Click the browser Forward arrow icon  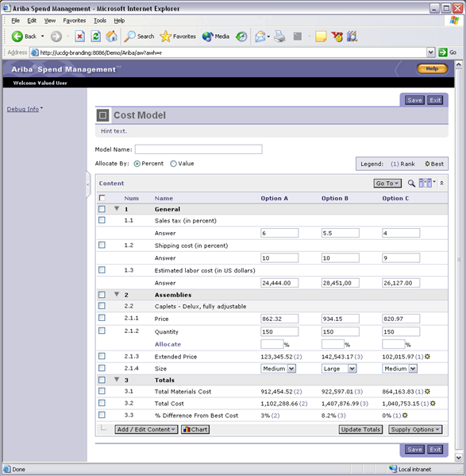pyautogui.click(x=56, y=37)
